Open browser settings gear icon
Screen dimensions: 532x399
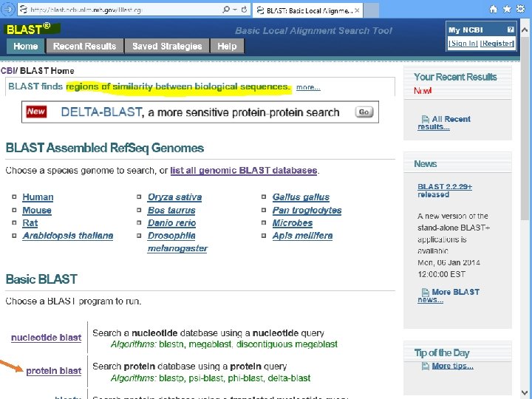[x=520, y=9]
